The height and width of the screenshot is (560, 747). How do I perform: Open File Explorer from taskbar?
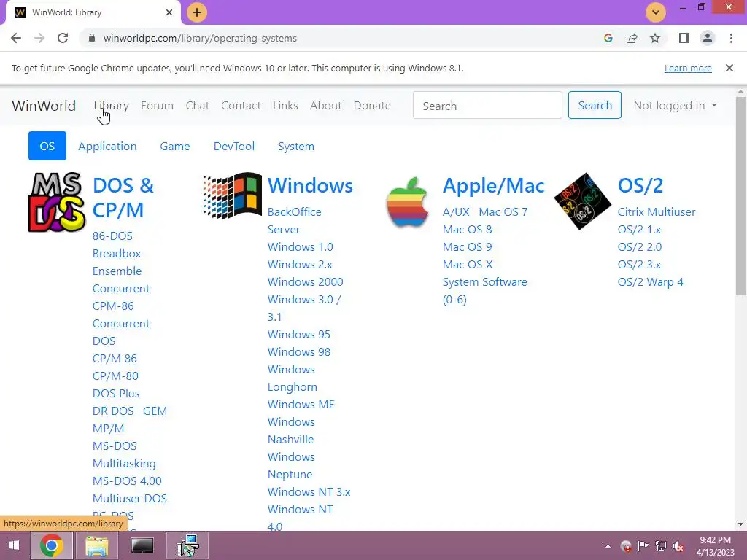tap(97, 545)
